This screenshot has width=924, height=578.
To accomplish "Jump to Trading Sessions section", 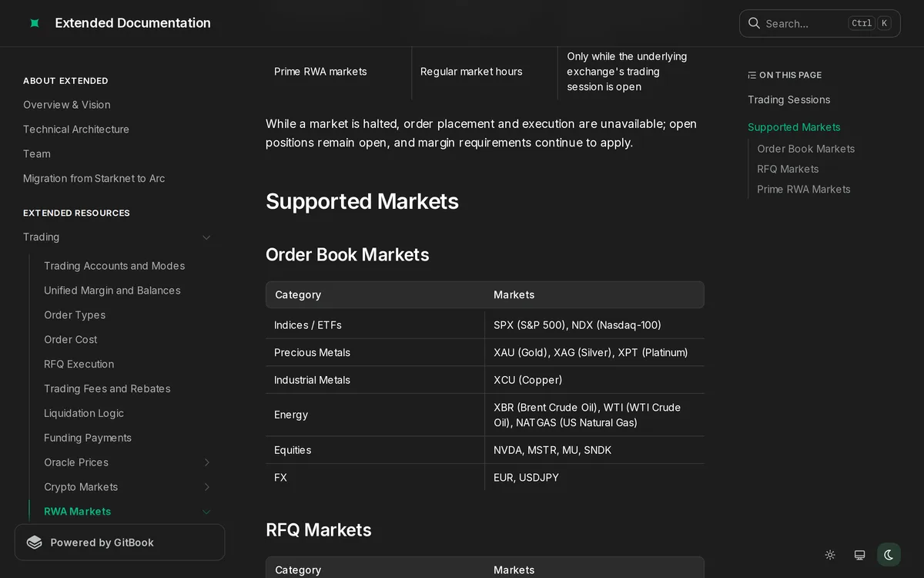I will 788,99.
